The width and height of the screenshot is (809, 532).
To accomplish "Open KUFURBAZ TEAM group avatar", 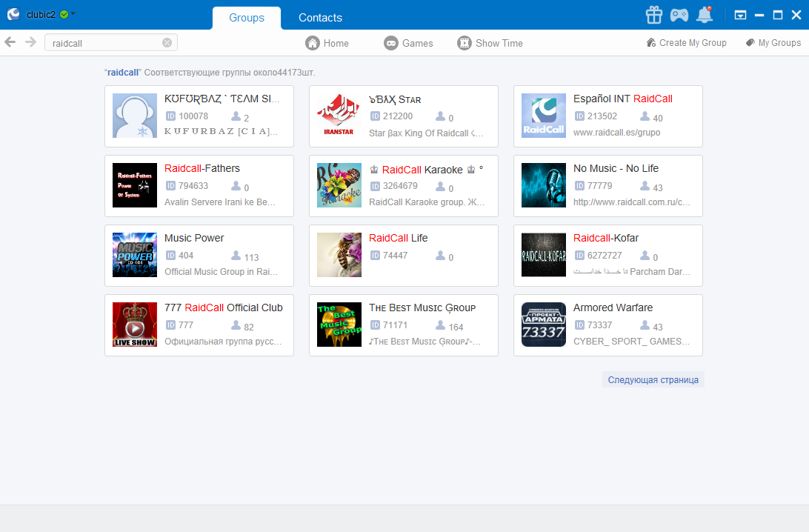I will click(135, 116).
